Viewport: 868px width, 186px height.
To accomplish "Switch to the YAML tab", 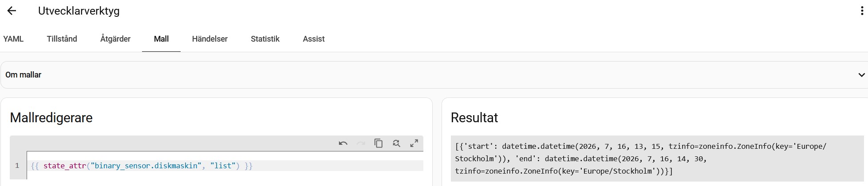I will click(x=13, y=39).
